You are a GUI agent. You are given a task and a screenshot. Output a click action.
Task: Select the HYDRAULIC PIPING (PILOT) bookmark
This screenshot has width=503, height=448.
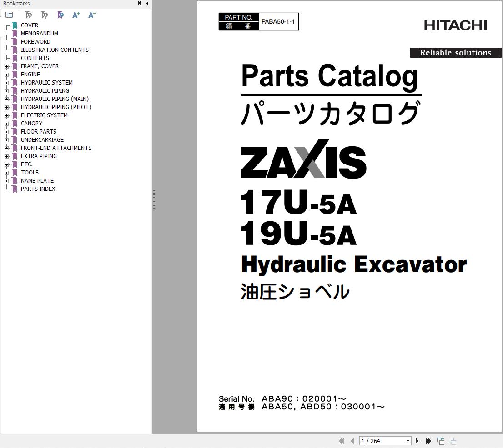pyautogui.click(x=56, y=107)
